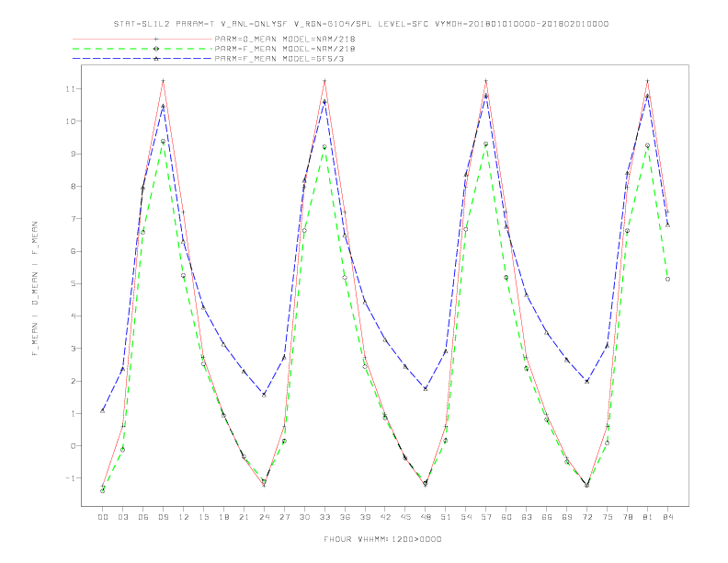The height and width of the screenshot is (563, 728).
Task: Click x-axis forecast hour label 72
Action: tap(586, 517)
